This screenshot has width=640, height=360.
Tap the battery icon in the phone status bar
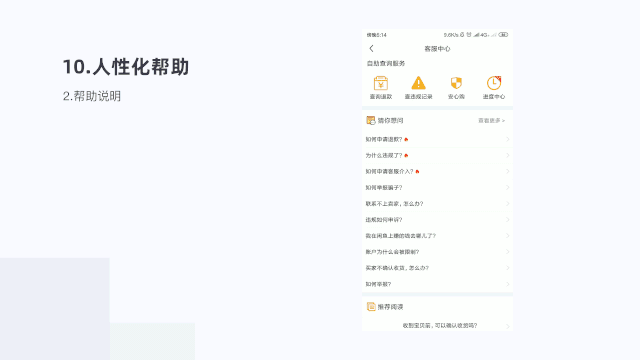(503, 35)
